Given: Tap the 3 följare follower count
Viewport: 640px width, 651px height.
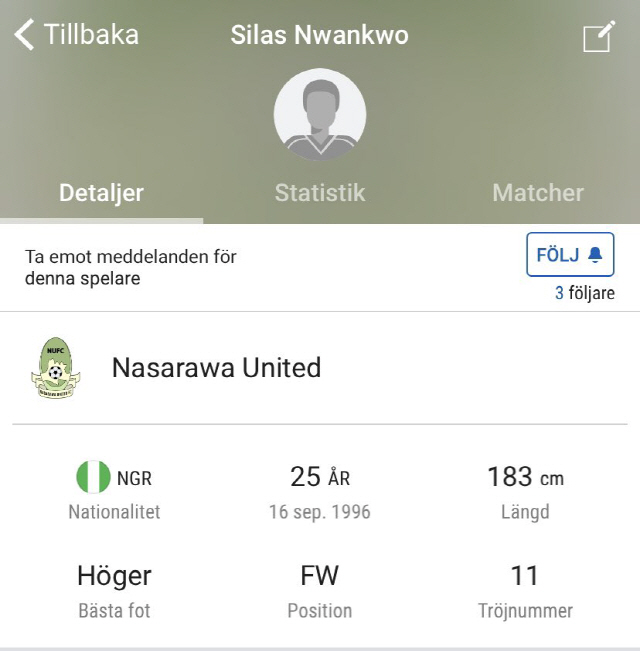Looking at the screenshot, I should click(585, 293).
